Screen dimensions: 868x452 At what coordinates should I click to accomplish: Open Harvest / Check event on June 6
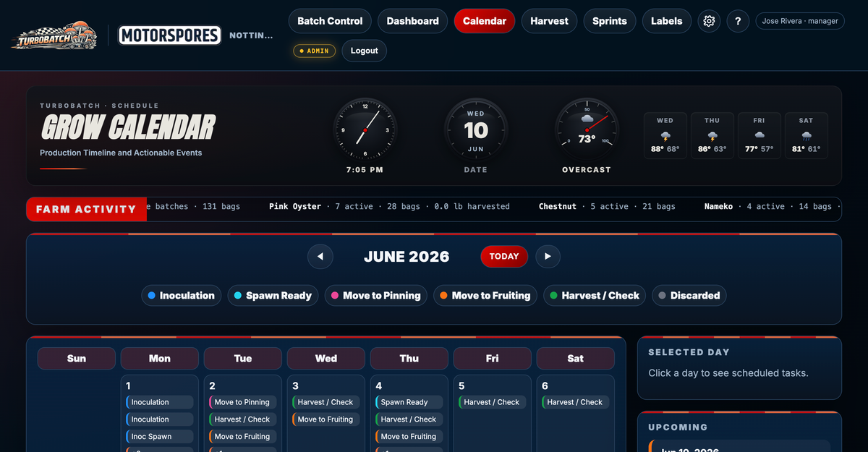click(x=576, y=402)
